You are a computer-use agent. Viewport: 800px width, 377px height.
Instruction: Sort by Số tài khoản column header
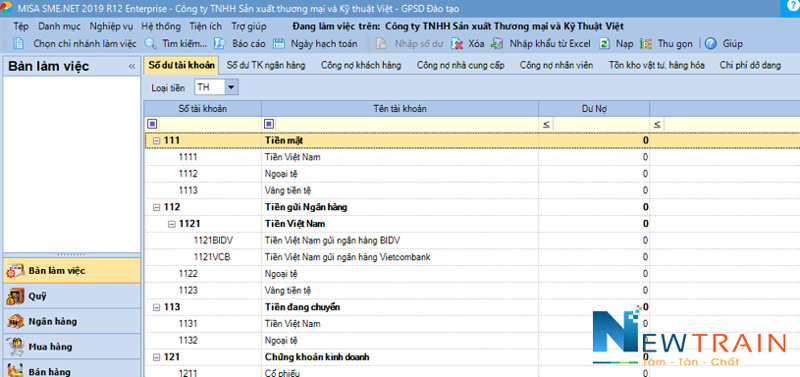[203, 109]
